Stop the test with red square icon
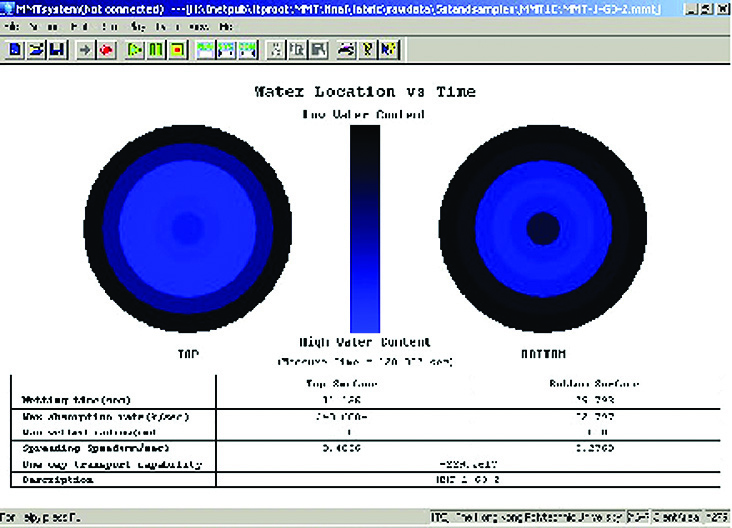This screenshot has height=528, width=732. [x=177, y=48]
